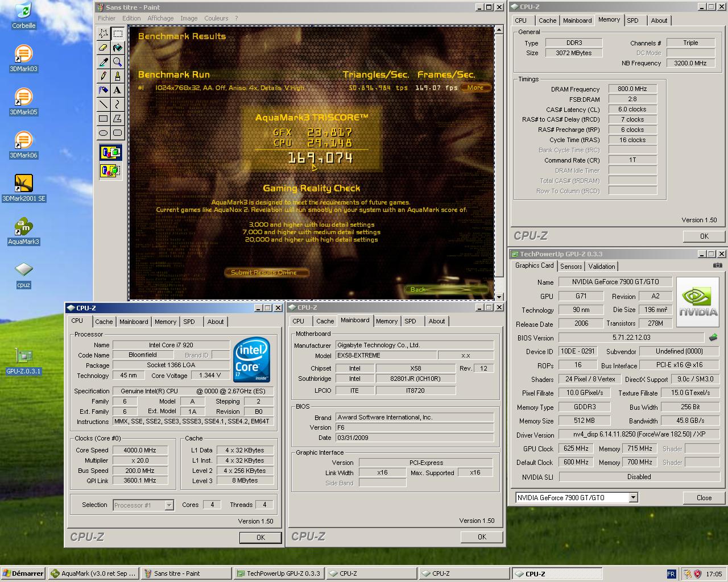Select the 3DMark06 desktop shortcut
The width and height of the screenshot is (728, 582).
pyautogui.click(x=23, y=145)
